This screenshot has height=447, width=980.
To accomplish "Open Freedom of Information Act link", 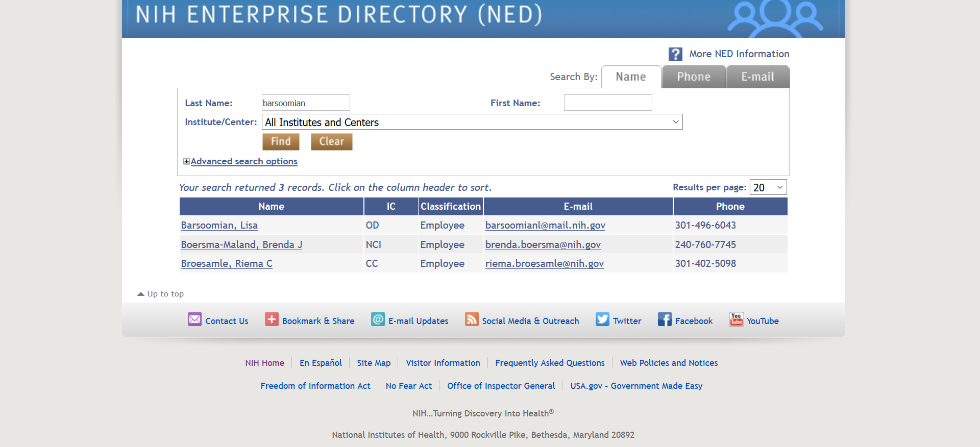I will pyautogui.click(x=316, y=386).
